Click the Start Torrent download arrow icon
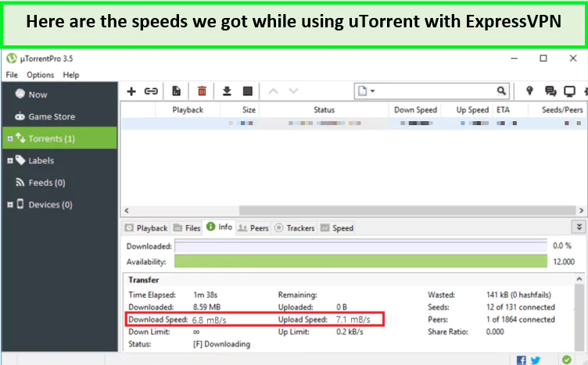588x365 pixels. click(x=227, y=91)
